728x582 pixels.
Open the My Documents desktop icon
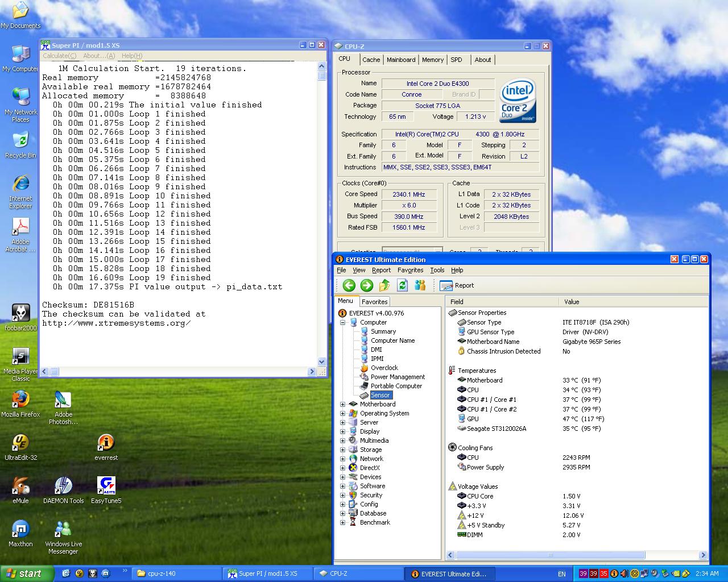click(x=20, y=15)
